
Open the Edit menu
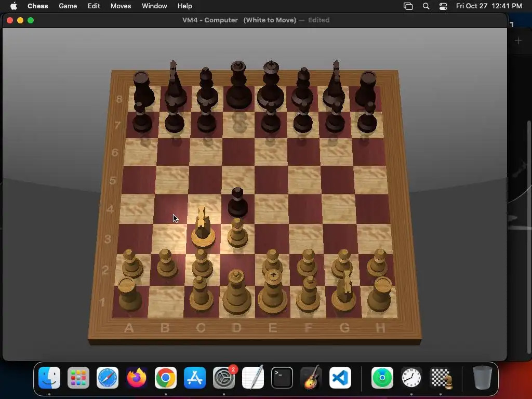(x=94, y=6)
